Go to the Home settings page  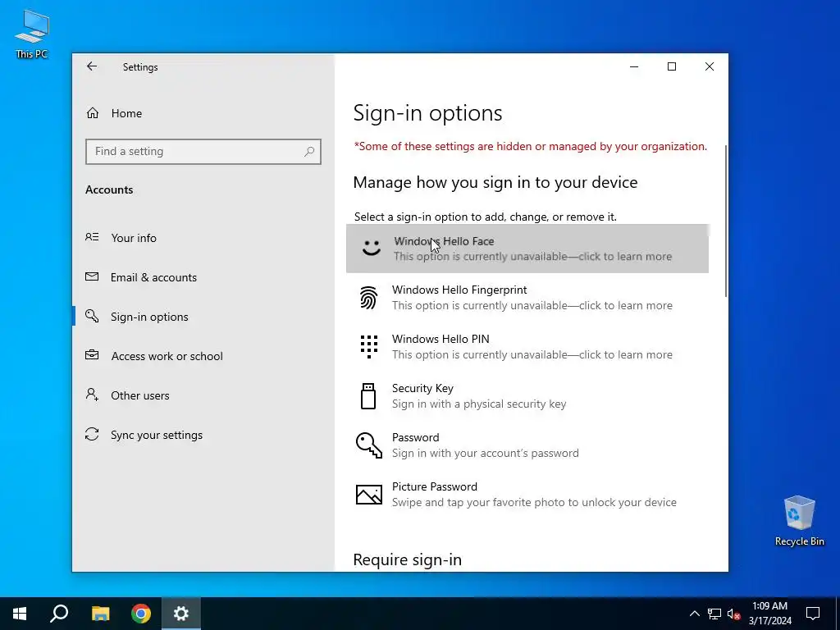203,113
